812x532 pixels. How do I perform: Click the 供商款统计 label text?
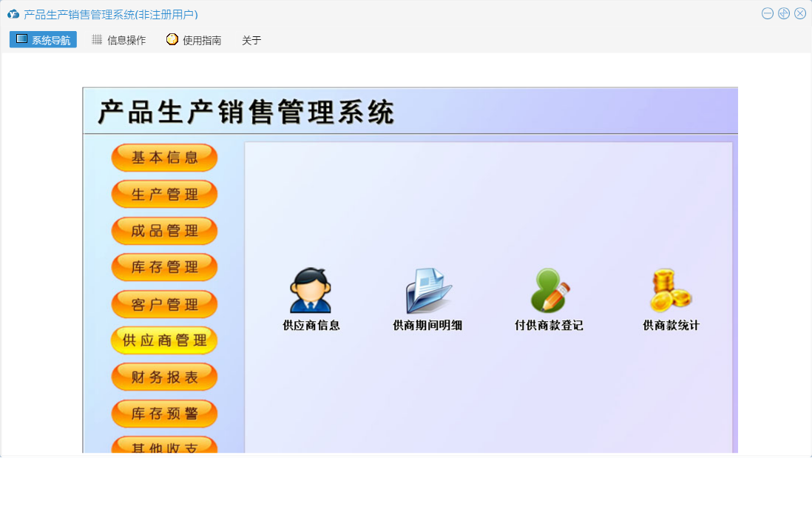point(671,326)
